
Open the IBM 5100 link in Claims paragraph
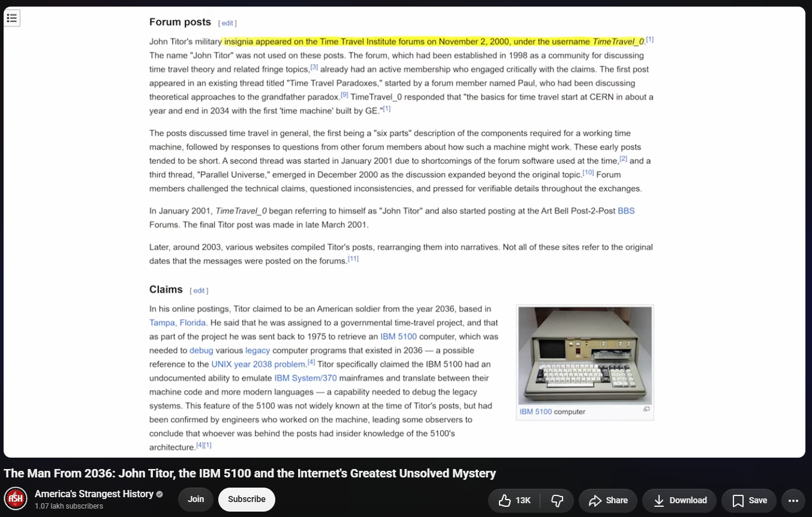(x=398, y=336)
